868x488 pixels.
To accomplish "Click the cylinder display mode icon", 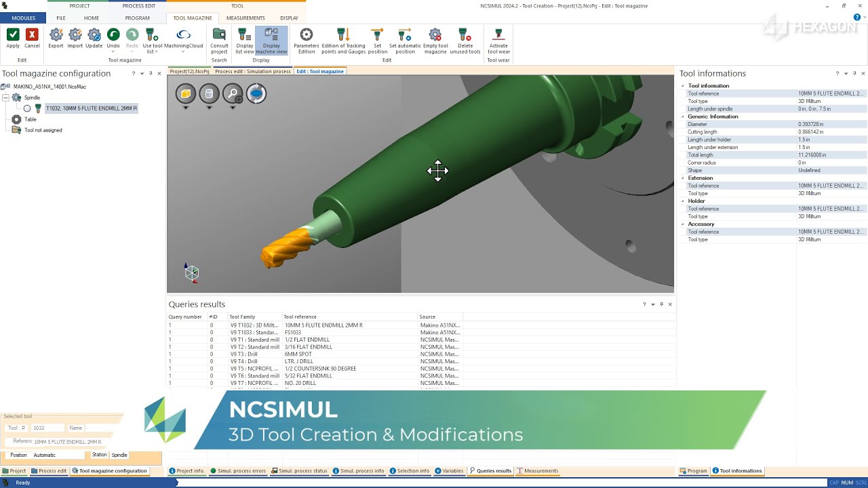I will pos(209,94).
